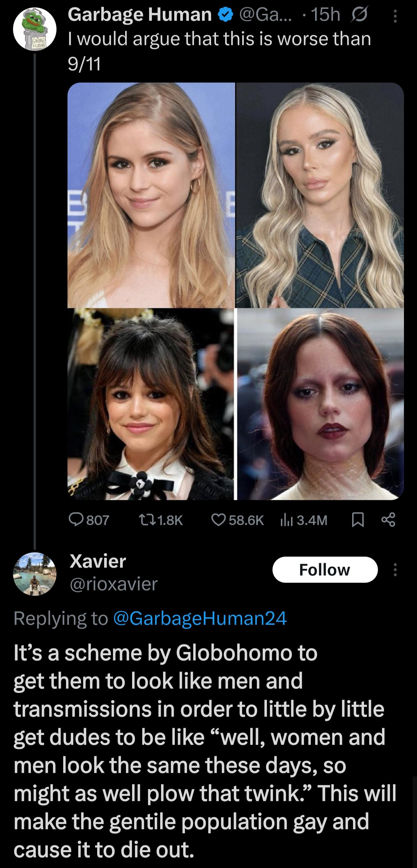
Task: Open the top-right wavy blonde hair photo
Action: tap(320, 195)
